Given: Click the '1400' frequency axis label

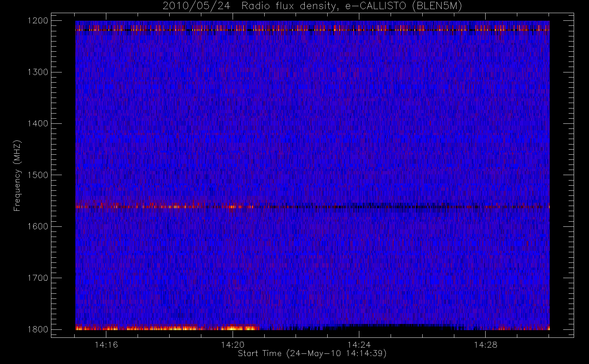Looking at the screenshot, I should [38, 123].
